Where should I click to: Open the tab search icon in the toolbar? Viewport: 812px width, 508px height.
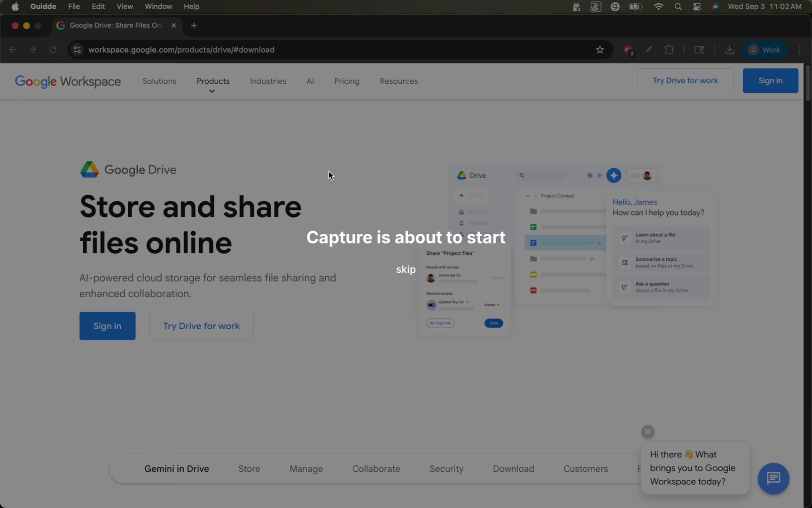point(699,50)
